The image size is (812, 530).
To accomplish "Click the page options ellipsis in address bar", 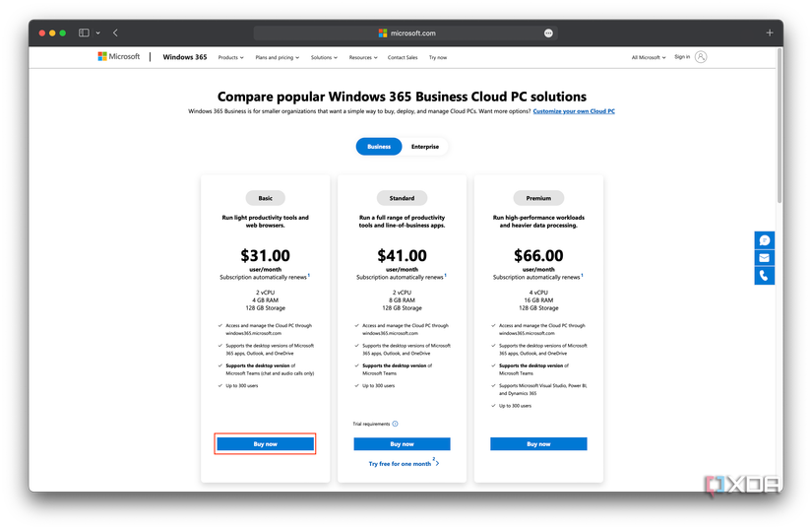I will click(x=548, y=33).
